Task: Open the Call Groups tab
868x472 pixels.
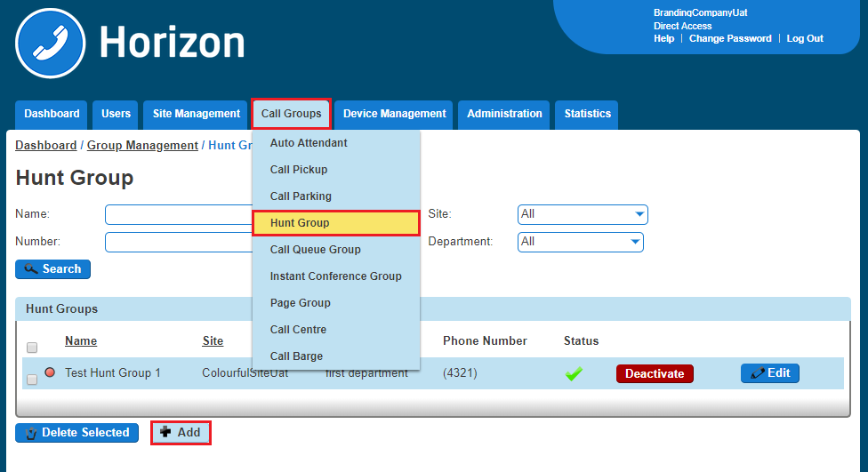Action: click(x=291, y=114)
